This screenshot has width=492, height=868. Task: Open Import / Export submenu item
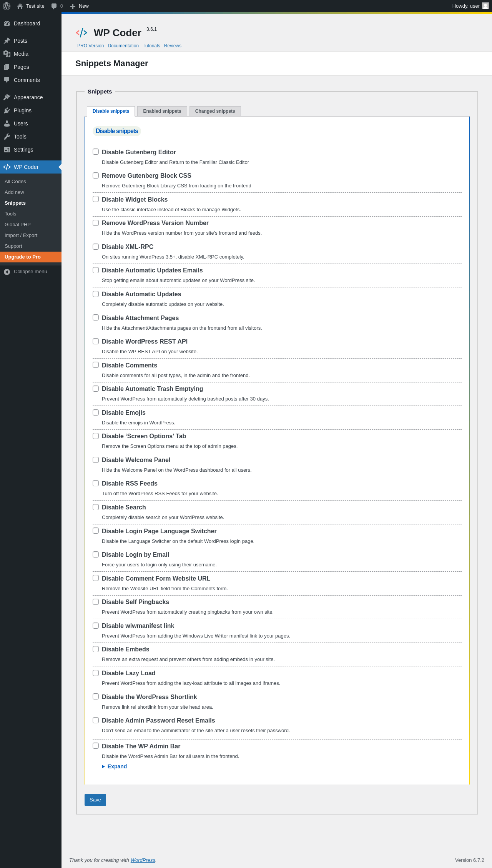pyautogui.click(x=21, y=235)
